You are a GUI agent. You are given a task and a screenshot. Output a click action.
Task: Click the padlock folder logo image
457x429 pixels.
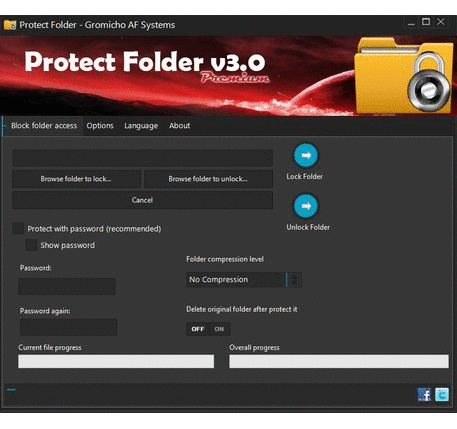(404, 76)
